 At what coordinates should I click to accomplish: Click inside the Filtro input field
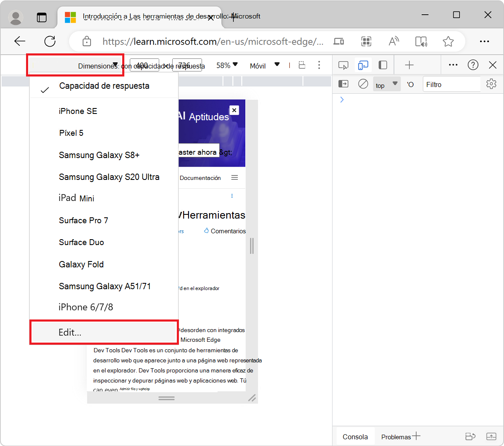tap(451, 84)
